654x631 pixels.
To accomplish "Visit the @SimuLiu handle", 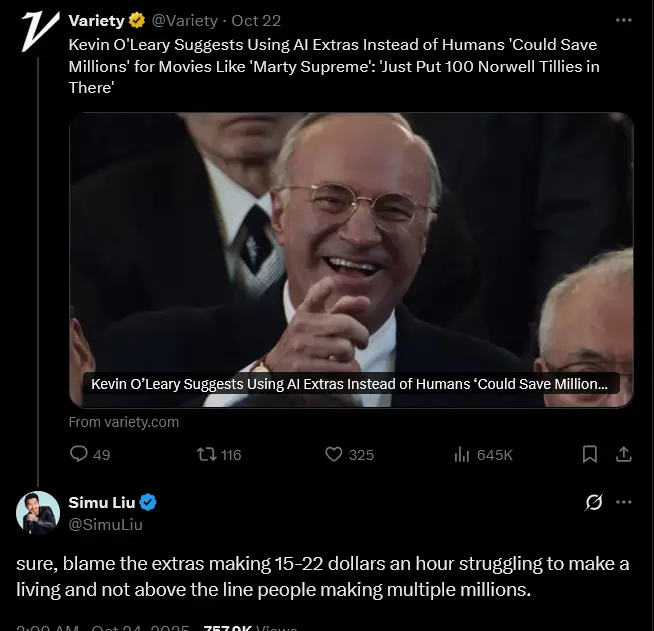I will point(105,524).
